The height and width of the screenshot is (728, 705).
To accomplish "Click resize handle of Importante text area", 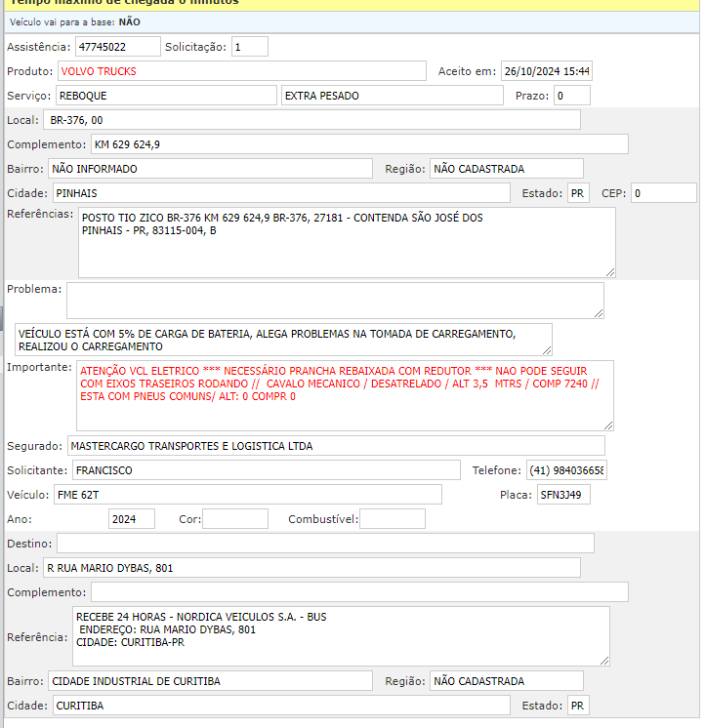I will pos(608,425).
